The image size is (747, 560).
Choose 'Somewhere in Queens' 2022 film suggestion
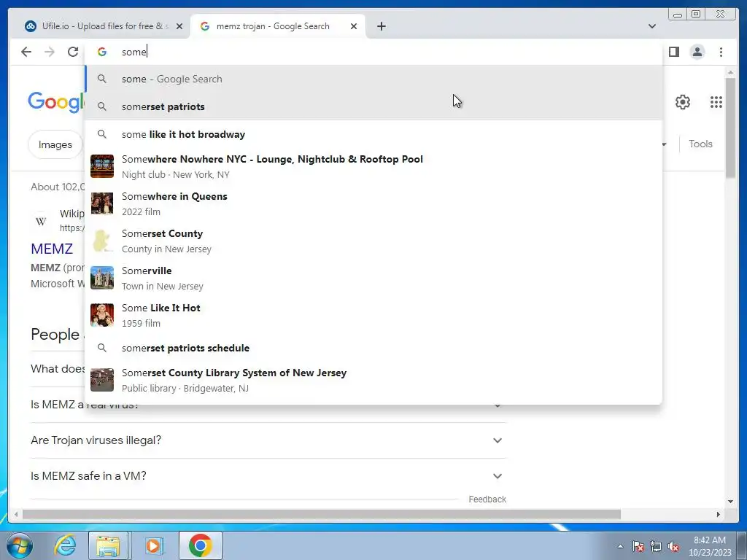(373, 204)
